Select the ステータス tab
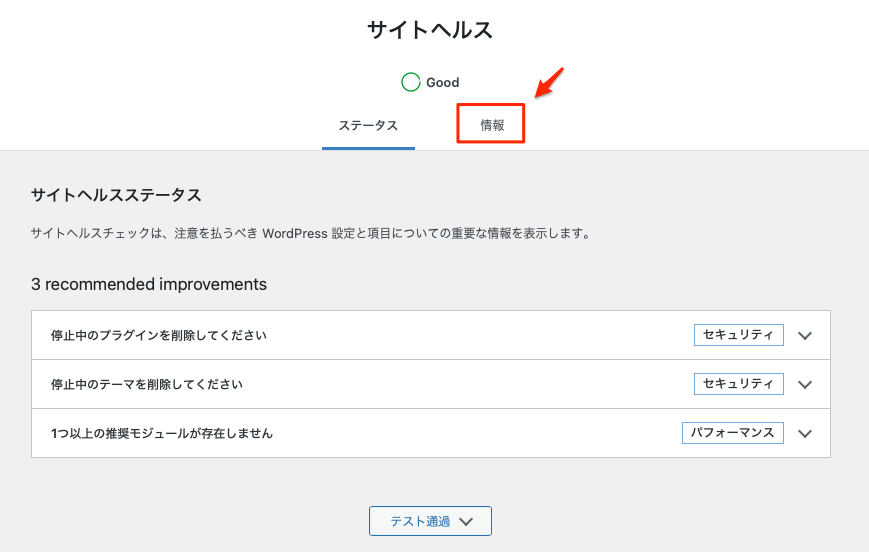869x552 pixels. (368, 126)
